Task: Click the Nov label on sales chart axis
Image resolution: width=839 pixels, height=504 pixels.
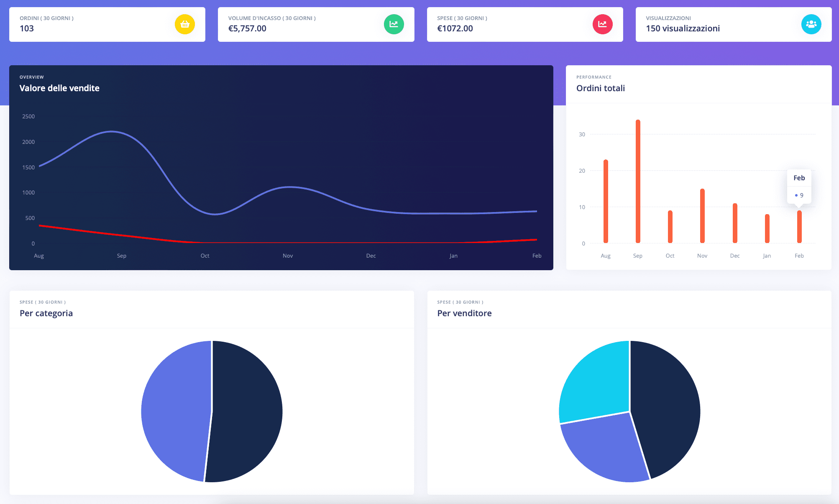Action: tap(288, 256)
